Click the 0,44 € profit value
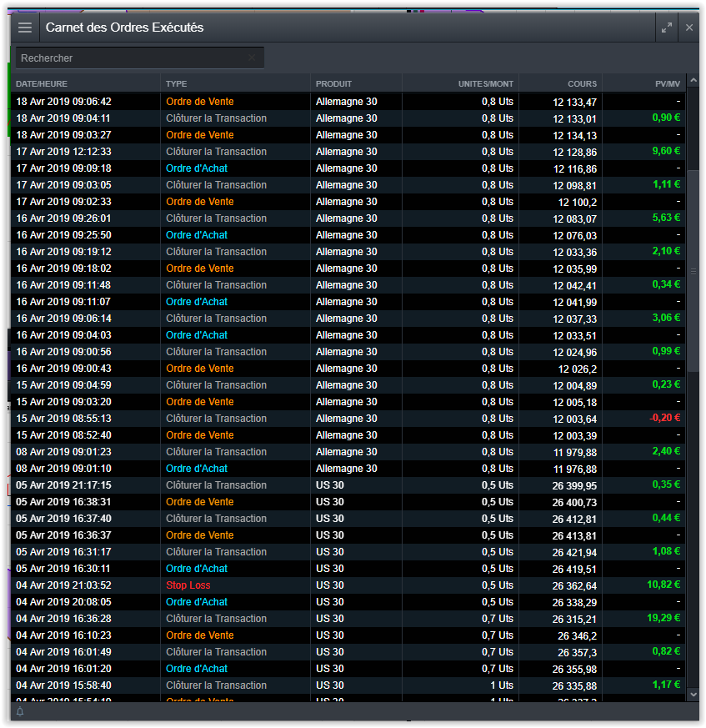Viewport: 706px width, 728px height. point(666,518)
